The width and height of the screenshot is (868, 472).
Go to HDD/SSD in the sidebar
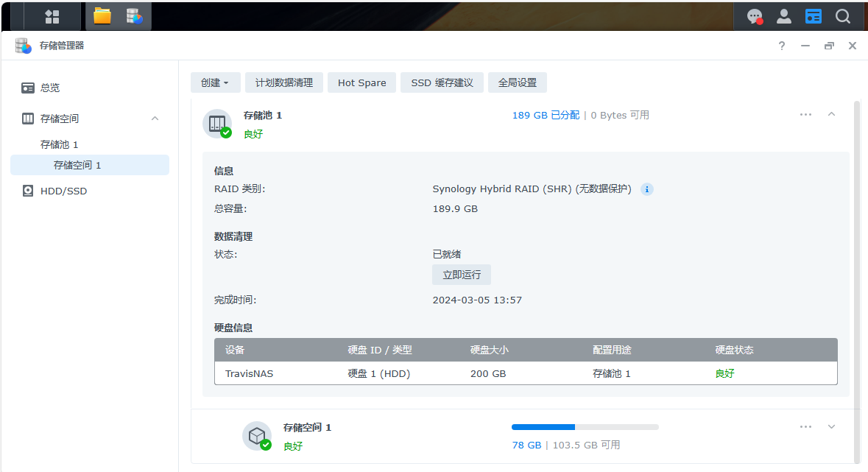[63, 191]
